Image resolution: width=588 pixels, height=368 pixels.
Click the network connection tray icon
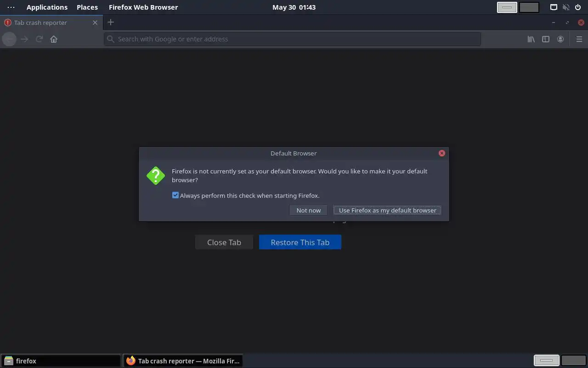coord(554,7)
